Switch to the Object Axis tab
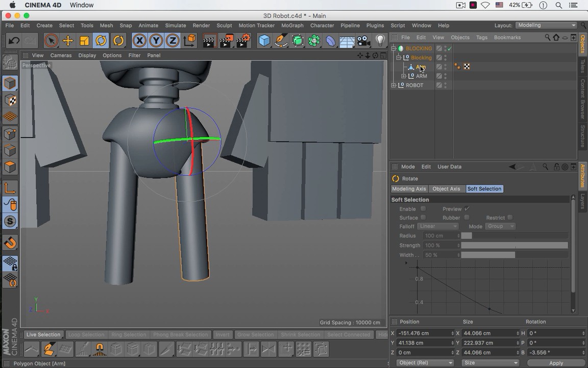Image resolution: width=588 pixels, height=368 pixels. 446,189
